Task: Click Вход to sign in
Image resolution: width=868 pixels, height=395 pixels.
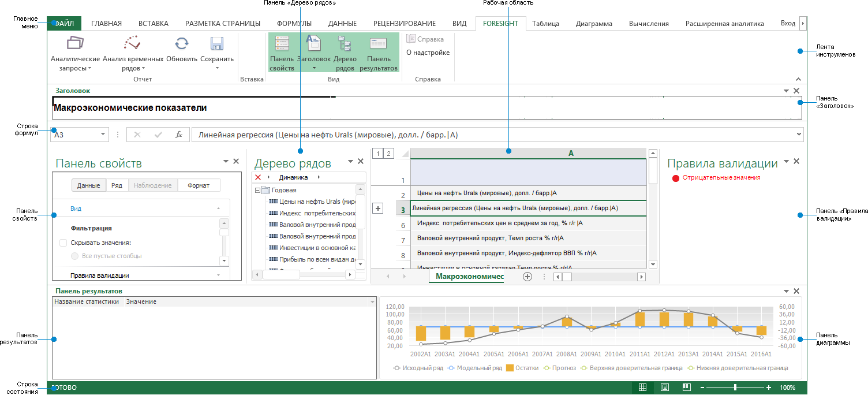Action: point(787,23)
